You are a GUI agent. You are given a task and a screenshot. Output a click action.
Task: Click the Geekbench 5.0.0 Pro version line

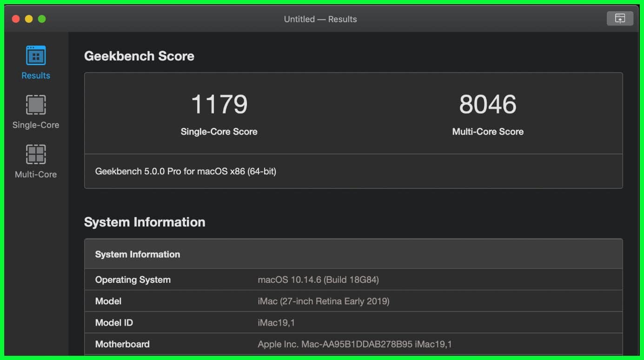point(186,171)
